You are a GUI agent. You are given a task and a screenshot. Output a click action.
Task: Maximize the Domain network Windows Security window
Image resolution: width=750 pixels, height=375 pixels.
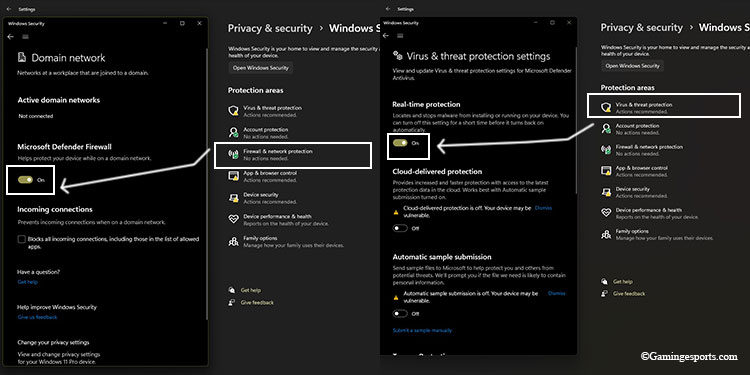[x=182, y=23]
